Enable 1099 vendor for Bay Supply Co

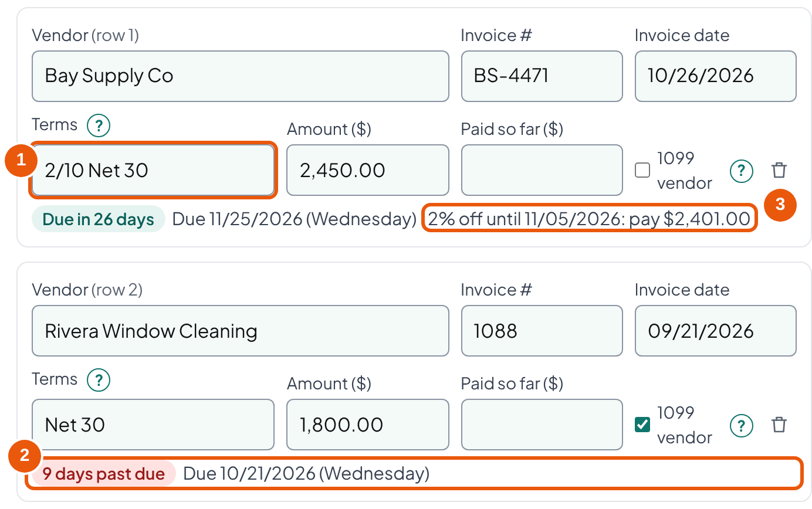(643, 171)
